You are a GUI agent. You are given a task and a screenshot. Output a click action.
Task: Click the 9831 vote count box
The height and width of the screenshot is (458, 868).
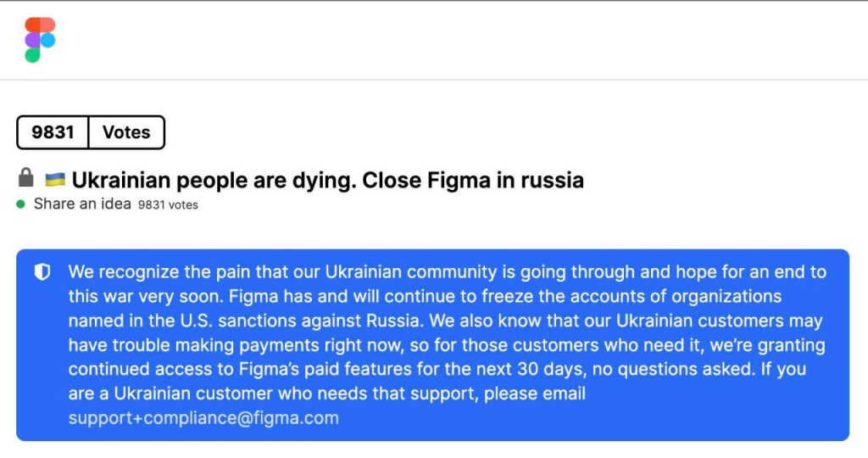pyautogui.click(x=53, y=132)
